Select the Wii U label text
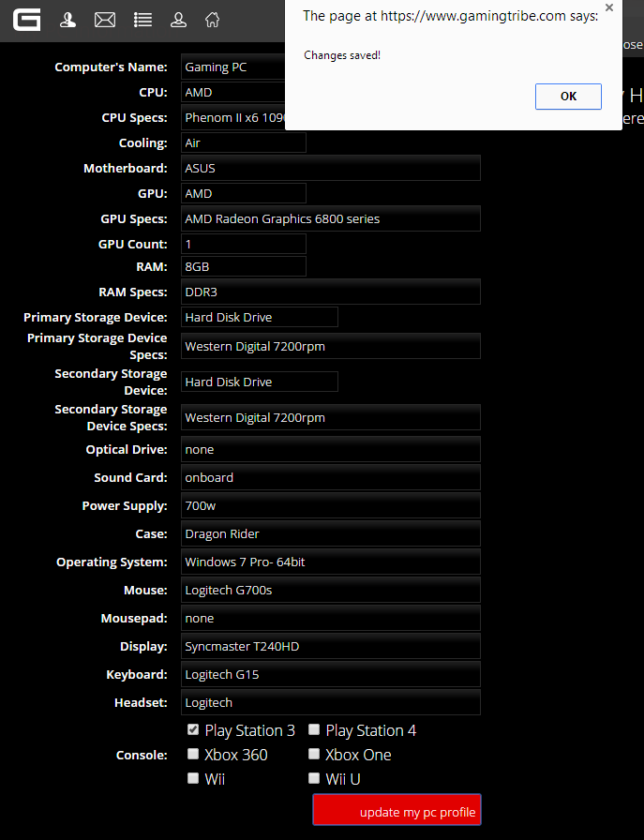This screenshot has width=644, height=840. (x=343, y=779)
